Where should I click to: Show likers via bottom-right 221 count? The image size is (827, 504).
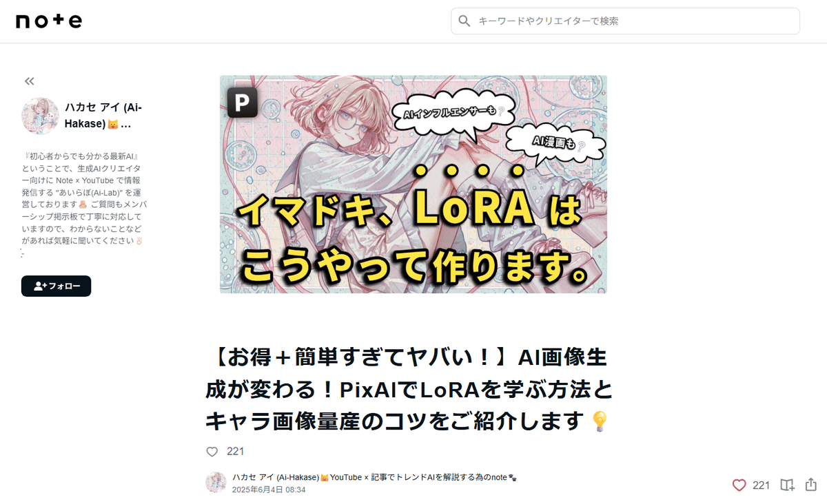(761, 485)
